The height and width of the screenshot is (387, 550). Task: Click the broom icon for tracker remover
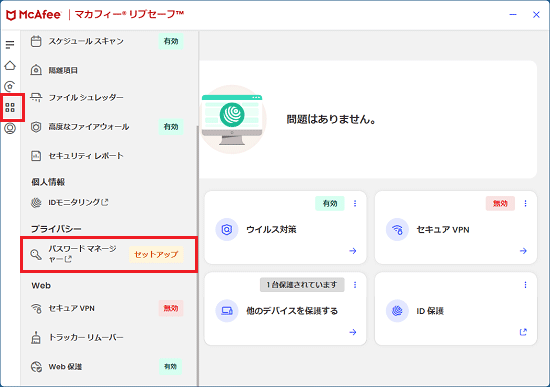36,338
